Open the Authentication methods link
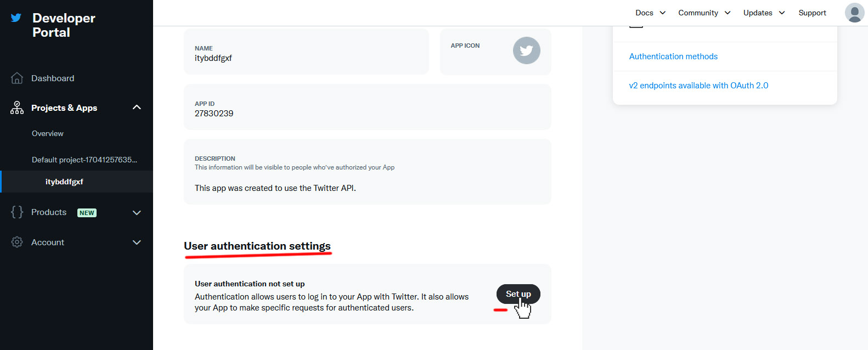Viewport: 868px width, 350px height. 673,57
